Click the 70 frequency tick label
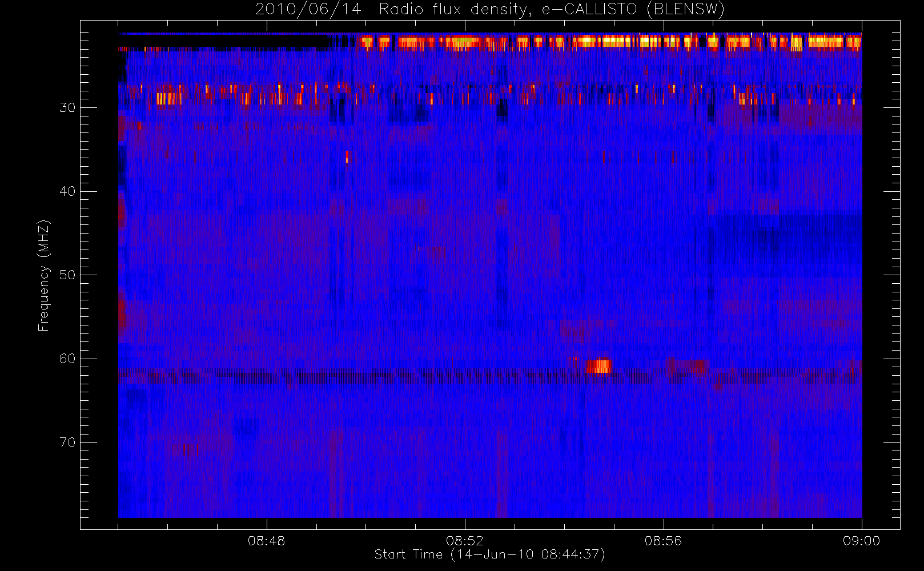Image resolution: width=924 pixels, height=571 pixels. 67,443
